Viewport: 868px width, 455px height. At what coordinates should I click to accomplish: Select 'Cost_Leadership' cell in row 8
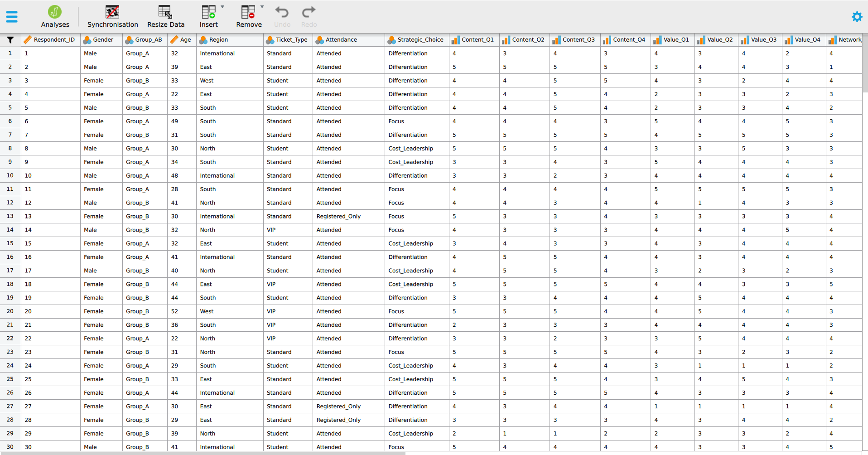pyautogui.click(x=417, y=149)
